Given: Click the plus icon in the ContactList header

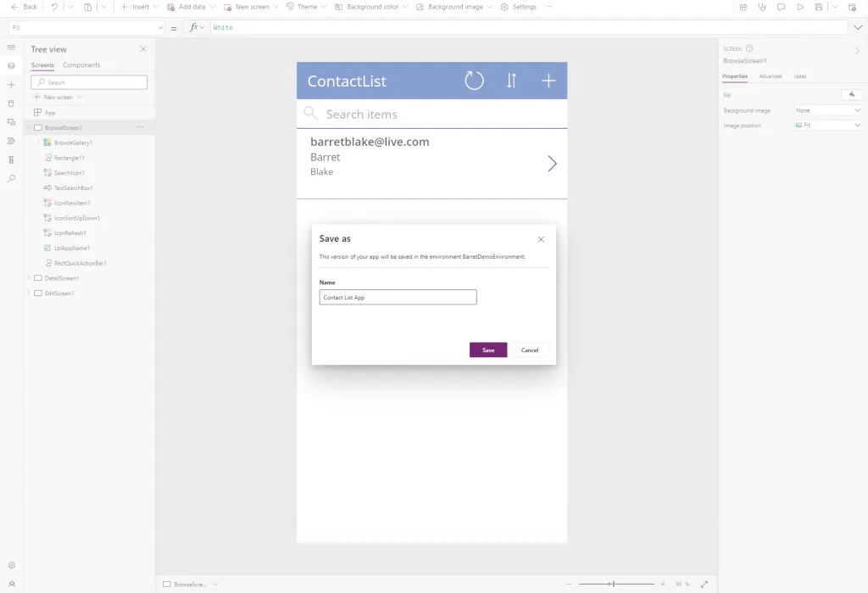Looking at the screenshot, I should pos(548,81).
